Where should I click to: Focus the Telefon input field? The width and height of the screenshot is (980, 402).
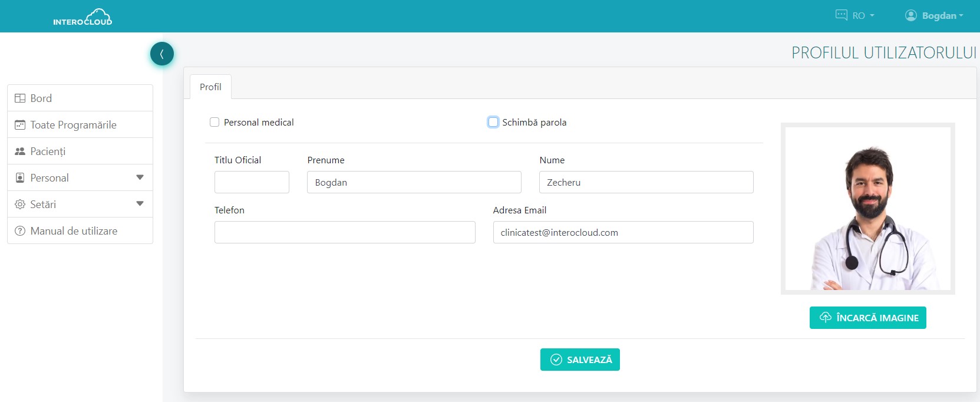(345, 232)
